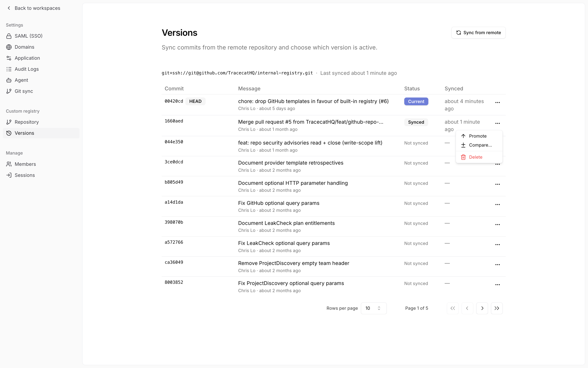Open actions menu for commit 8003852
This screenshot has width=588, height=368.
(497, 285)
